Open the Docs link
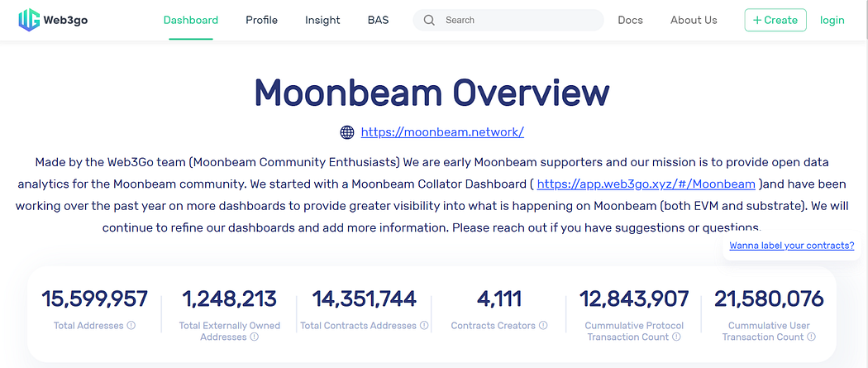Image resolution: width=868 pixels, height=368 pixels. pos(630,20)
